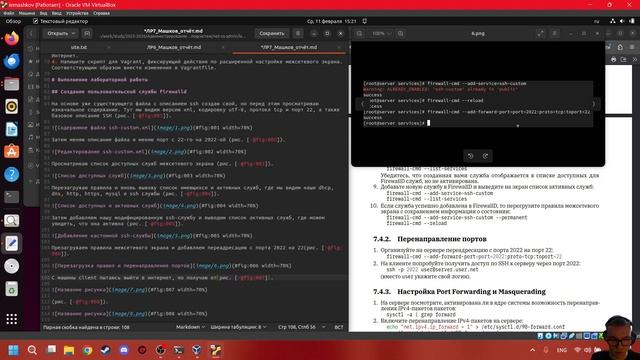Click the new document icon beside Открыть
The height and width of the screenshot is (360, 640).
87,33
